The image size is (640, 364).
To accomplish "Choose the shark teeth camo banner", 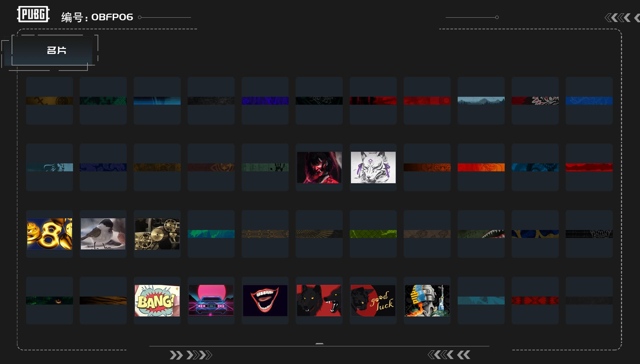I will (481, 234).
